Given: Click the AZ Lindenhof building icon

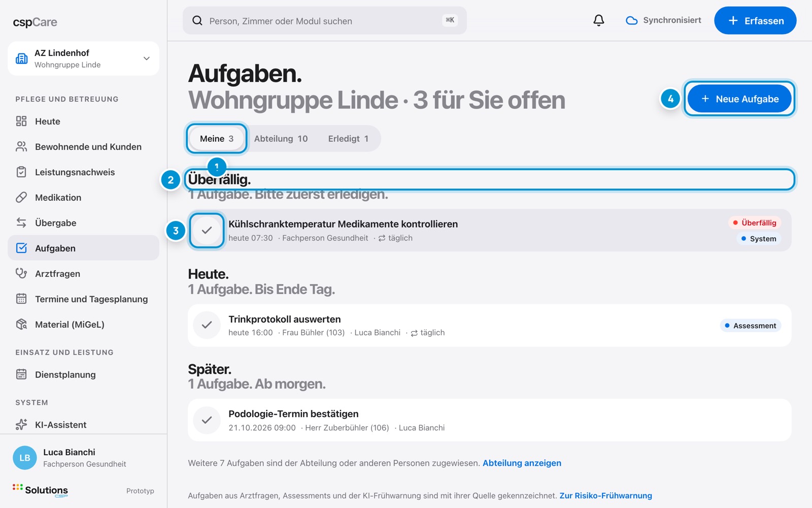Looking at the screenshot, I should tap(22, 58).
